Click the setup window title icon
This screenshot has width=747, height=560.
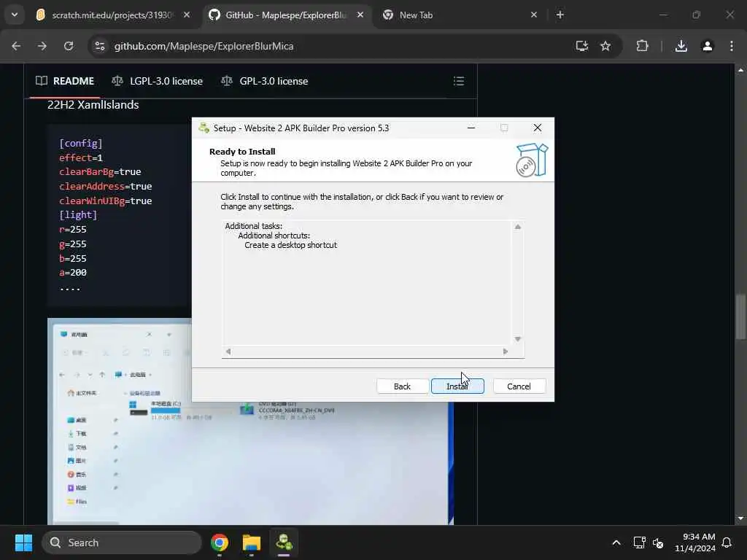(x=204, y=128)
